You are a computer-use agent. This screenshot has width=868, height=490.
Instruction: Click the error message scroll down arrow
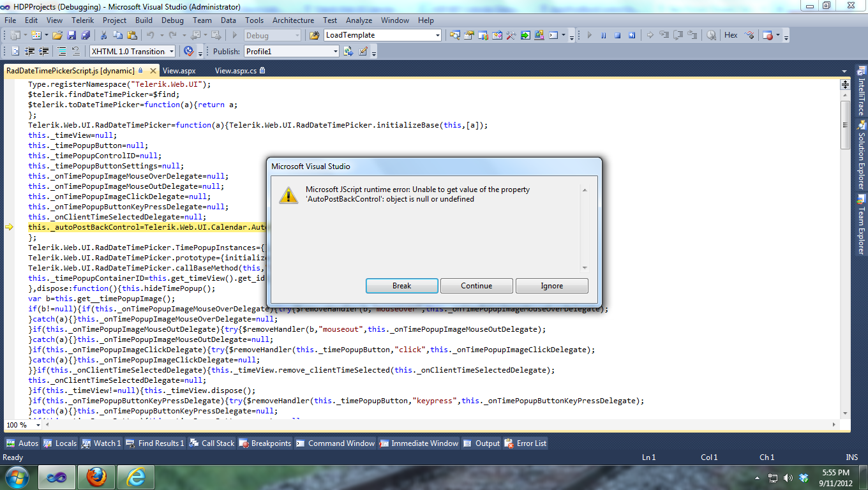coord(584,268)
